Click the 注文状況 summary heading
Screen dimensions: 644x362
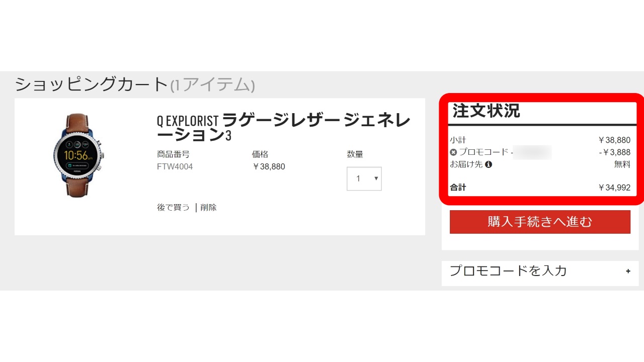pyautogui.click(x=486, y=111)
